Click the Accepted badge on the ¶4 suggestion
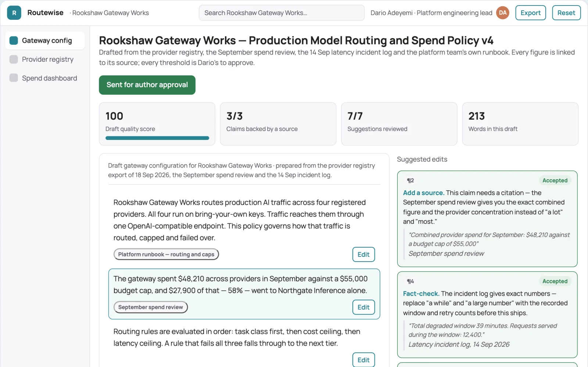 [555, 281]
